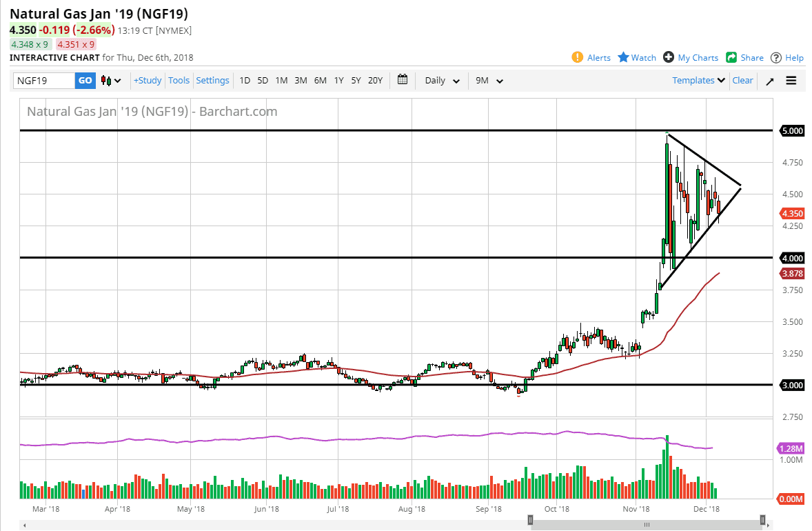812x531 pixels.
Task: Click the 5.000 price level label
Action: point(792,130)
